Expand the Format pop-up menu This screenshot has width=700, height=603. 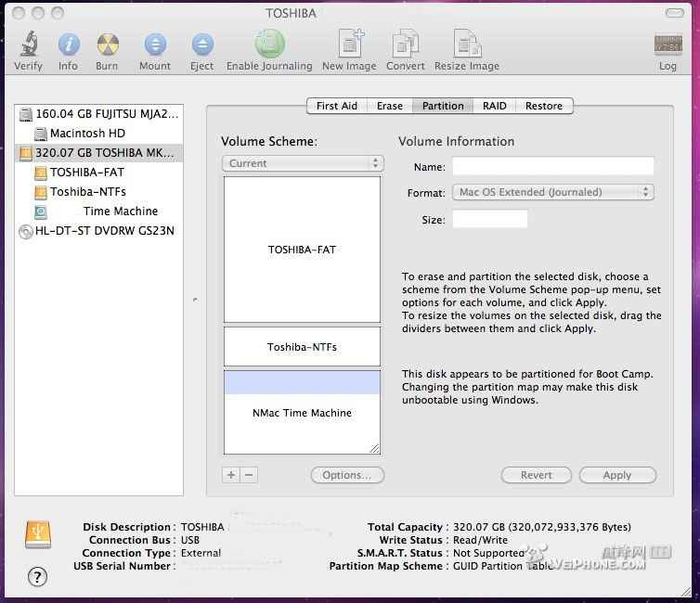point(553,192)
